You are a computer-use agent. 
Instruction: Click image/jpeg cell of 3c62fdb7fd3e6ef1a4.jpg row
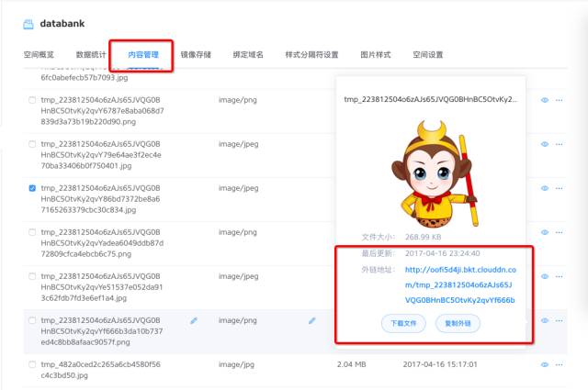click(239, 276)
